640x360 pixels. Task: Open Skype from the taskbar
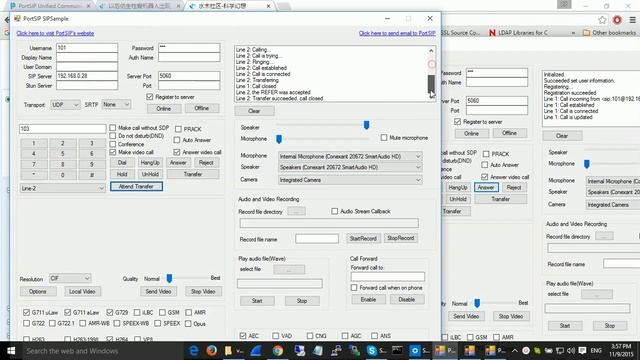(371, 351)
